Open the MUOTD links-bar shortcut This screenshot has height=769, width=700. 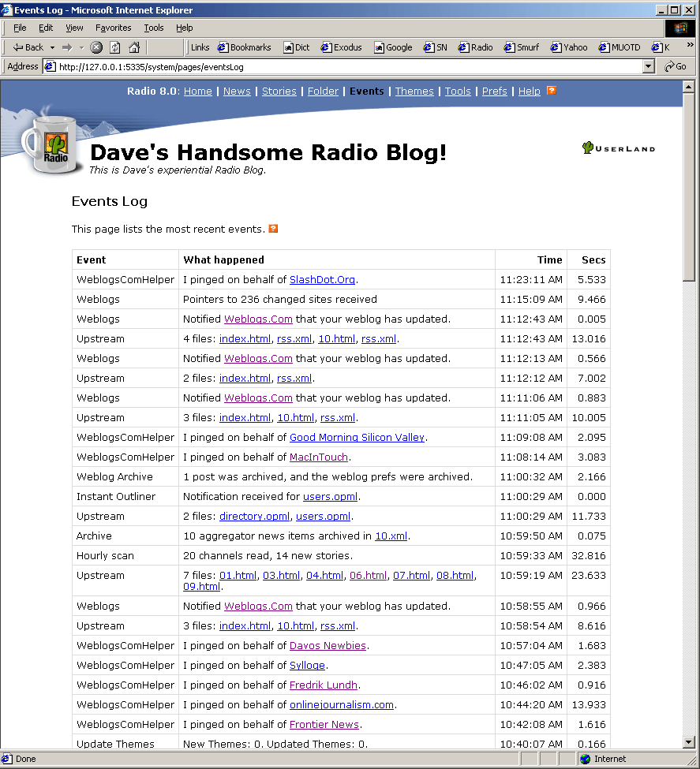point(620,47)
